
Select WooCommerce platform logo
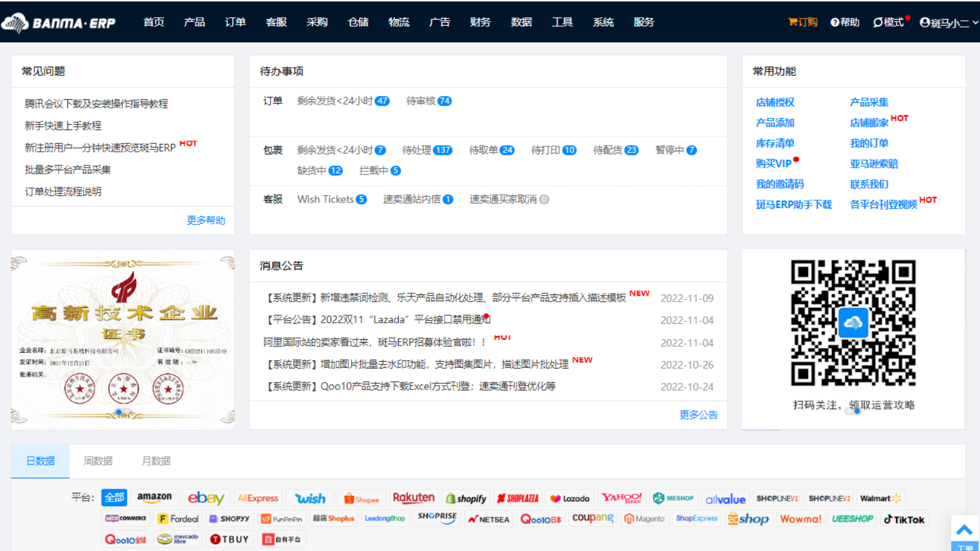point(126,519)
